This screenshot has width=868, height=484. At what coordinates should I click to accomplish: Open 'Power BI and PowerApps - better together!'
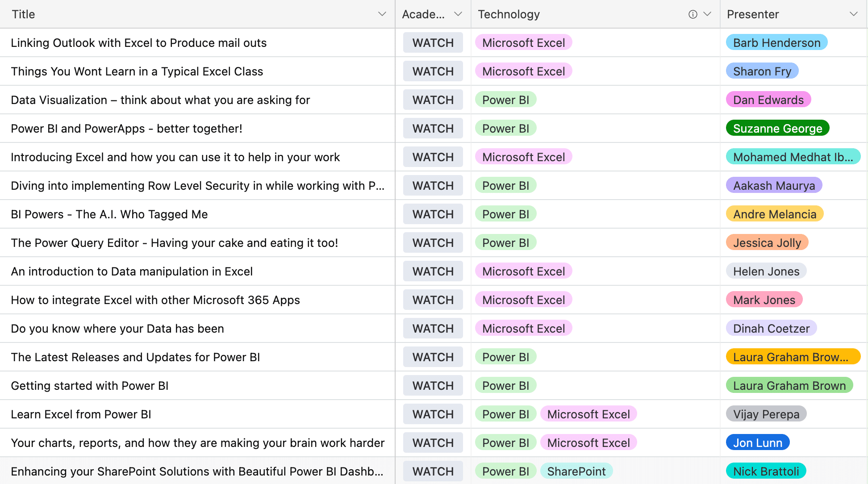(126, 128)
